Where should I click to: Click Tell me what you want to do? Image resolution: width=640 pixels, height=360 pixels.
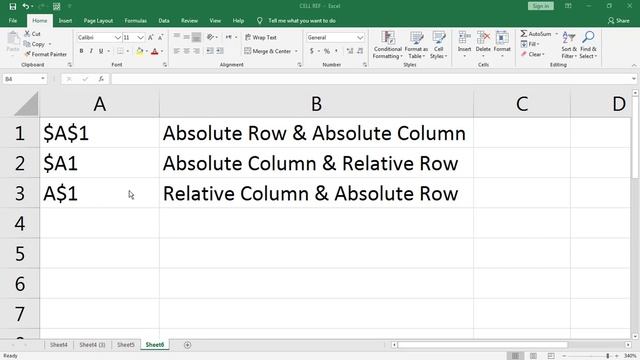[x=302, y=20]
